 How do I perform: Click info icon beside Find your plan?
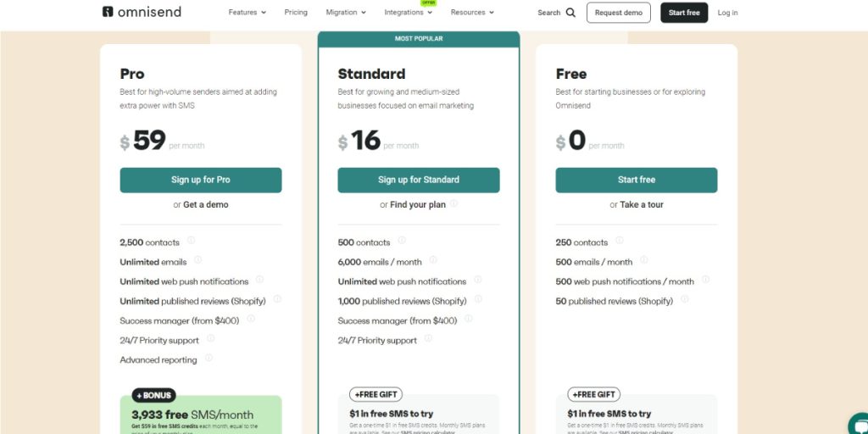(454, 203)
